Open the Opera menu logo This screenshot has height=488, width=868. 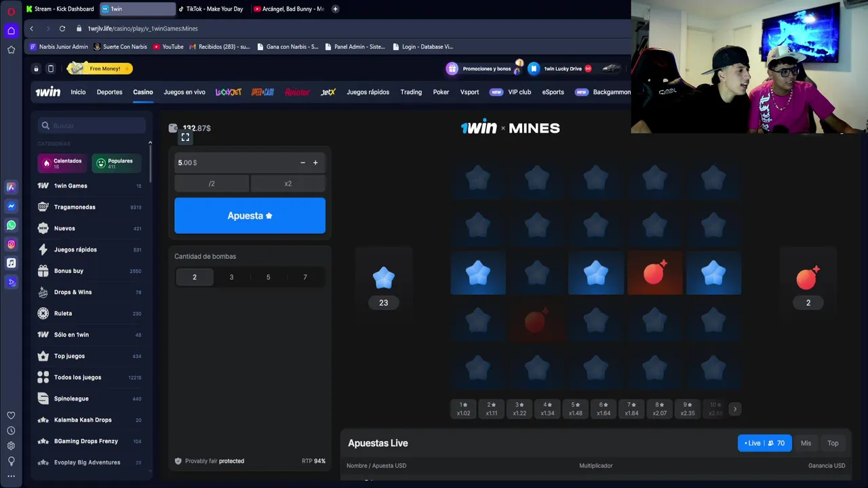(x=11, y=12)
